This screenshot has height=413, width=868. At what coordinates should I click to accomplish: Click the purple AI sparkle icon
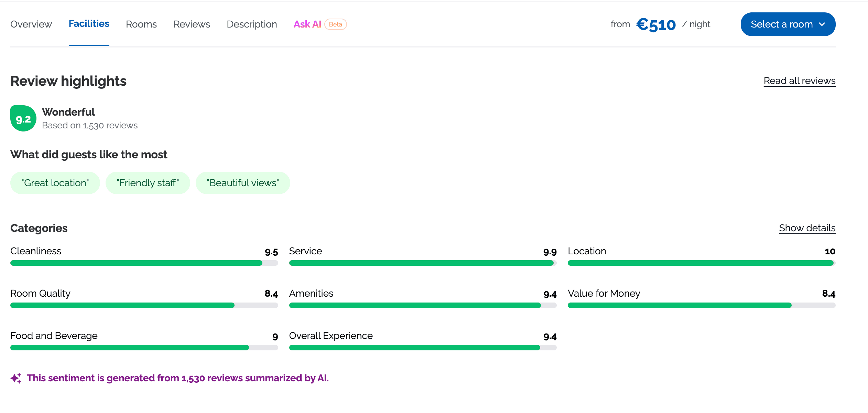tap(16, 378)
